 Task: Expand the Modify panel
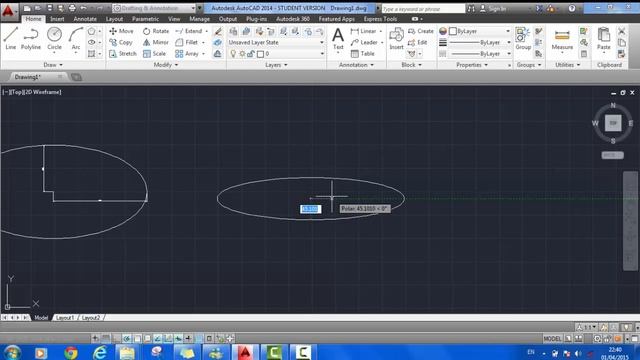166,65
